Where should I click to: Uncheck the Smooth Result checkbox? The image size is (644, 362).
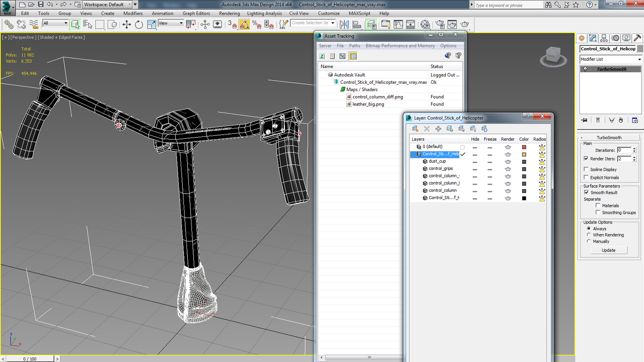click(x=586, y=192)
